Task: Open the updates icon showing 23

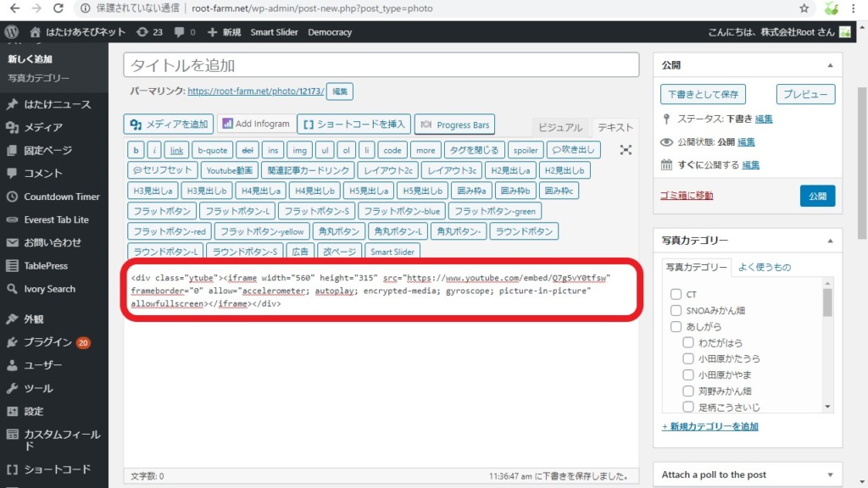Action: pos(143,32)
